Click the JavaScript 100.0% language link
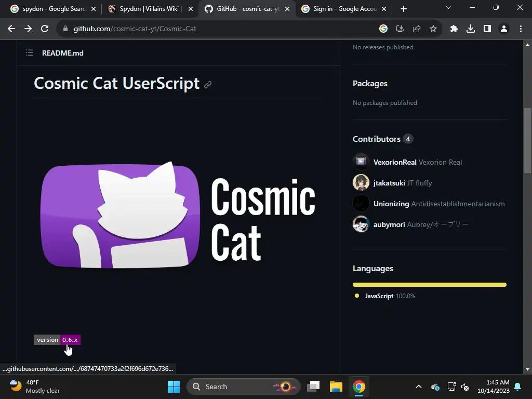The image size is (532, 399). coord(385,296)
